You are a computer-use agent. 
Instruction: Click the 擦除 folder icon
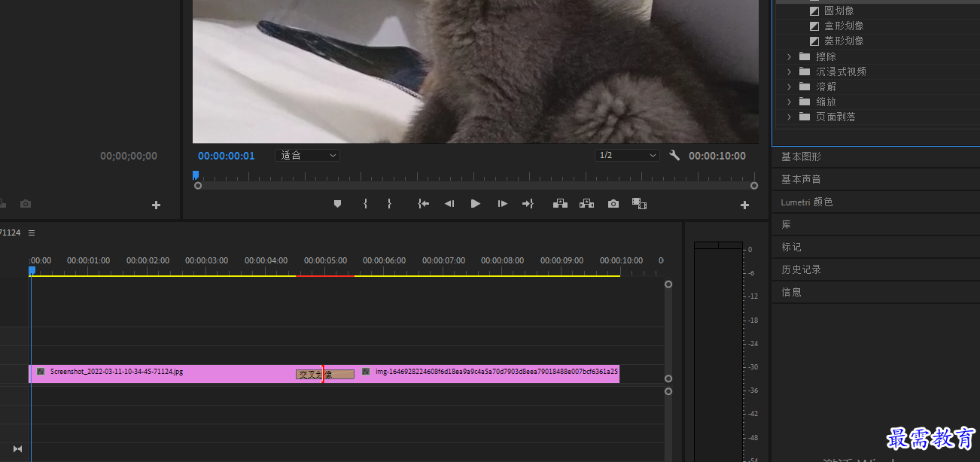pos(805,56)
